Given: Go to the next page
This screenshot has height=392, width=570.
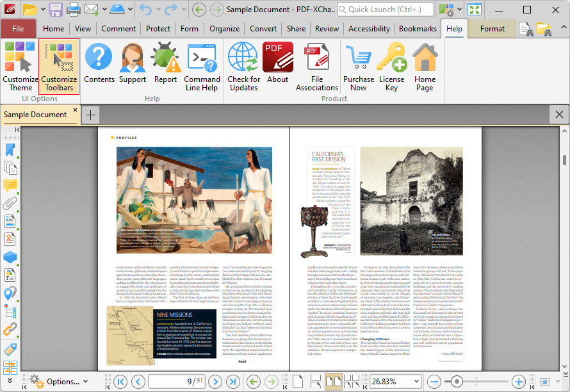Looking at the screenshot, I should (215, 382).
